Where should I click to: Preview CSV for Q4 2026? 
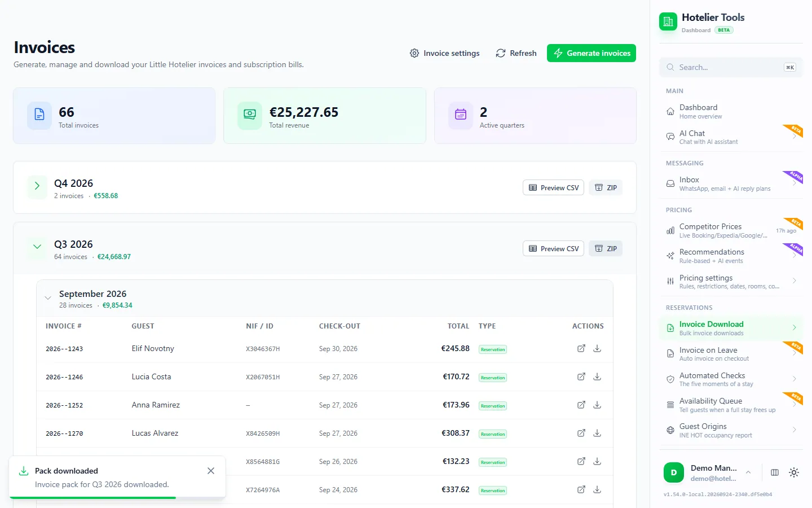point(553,187)
